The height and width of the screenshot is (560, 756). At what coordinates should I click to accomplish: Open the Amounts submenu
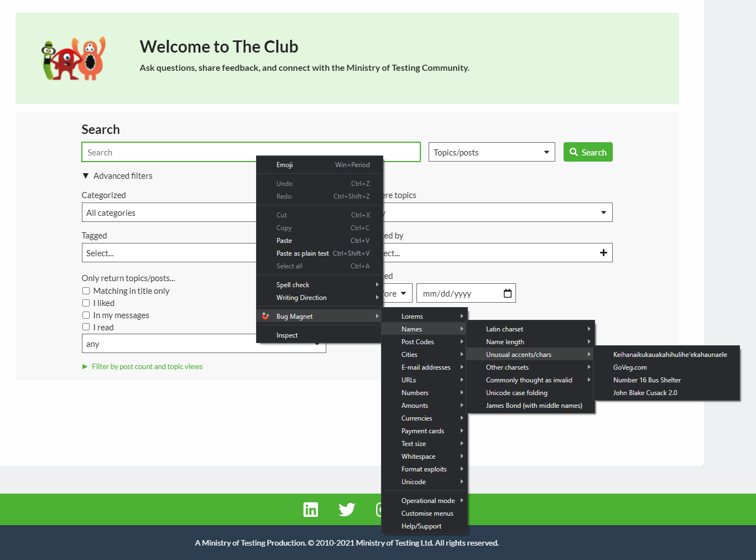425,406
